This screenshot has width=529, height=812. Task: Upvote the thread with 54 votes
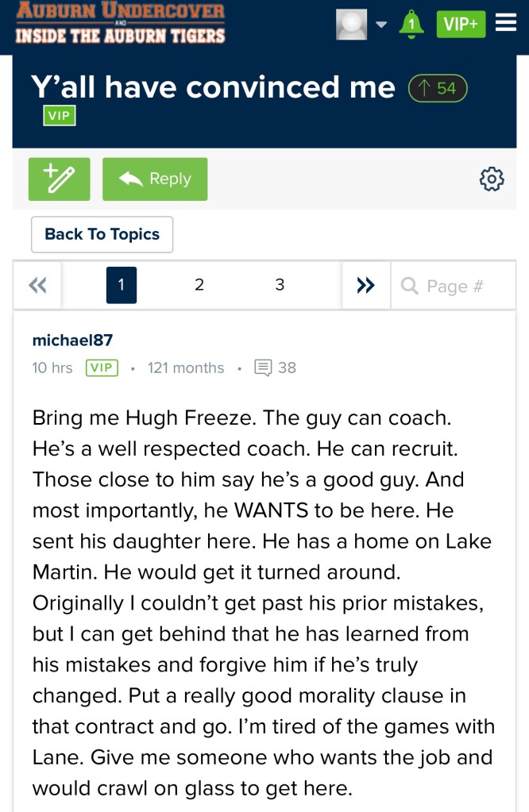[x=437, y=88]
